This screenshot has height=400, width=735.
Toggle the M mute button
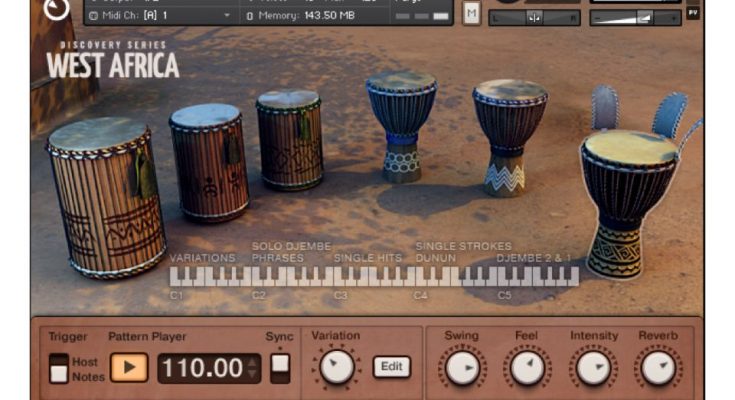(x=472, y=14)
